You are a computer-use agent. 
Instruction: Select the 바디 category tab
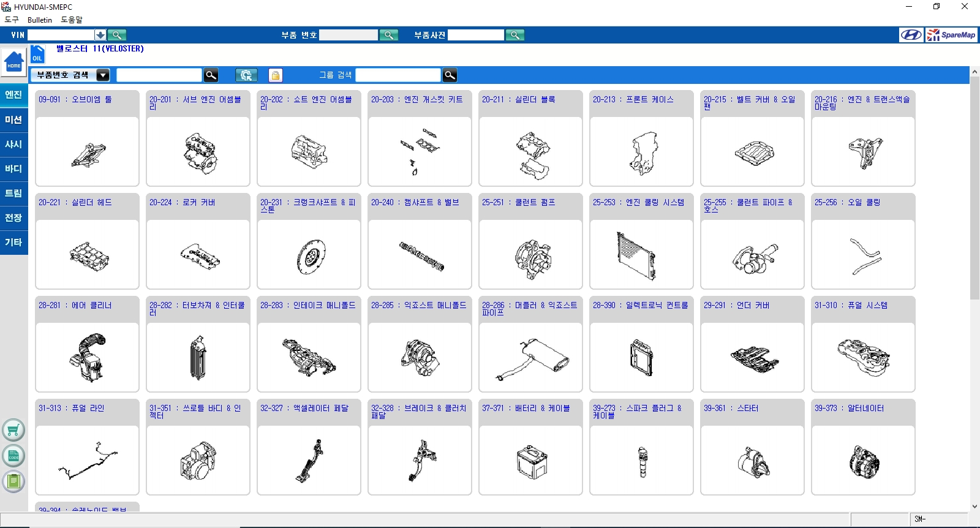(13, 169)
